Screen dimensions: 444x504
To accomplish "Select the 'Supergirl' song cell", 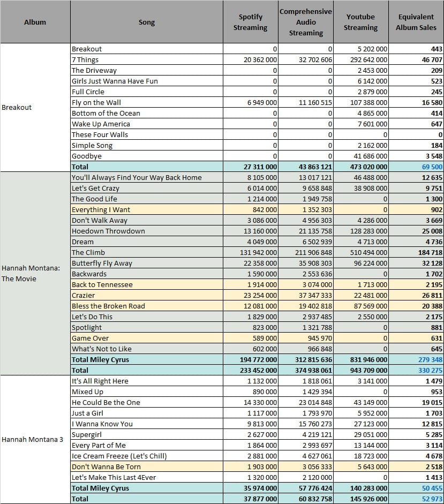I will coord(147,434).
